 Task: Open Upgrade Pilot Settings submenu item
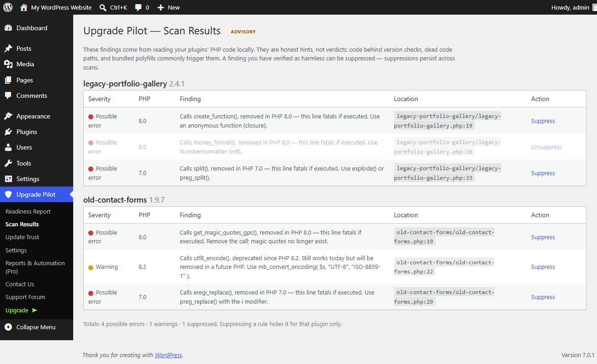tap(16, 250)
